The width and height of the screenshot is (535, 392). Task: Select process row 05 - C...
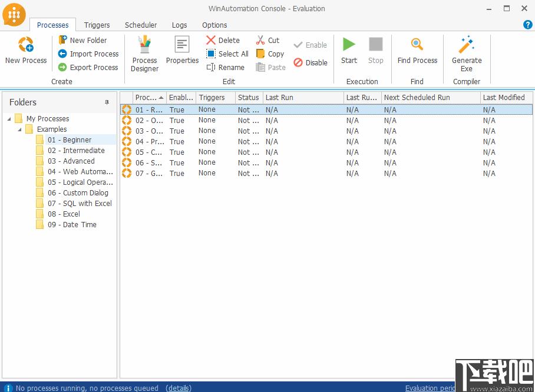[326, 152]
